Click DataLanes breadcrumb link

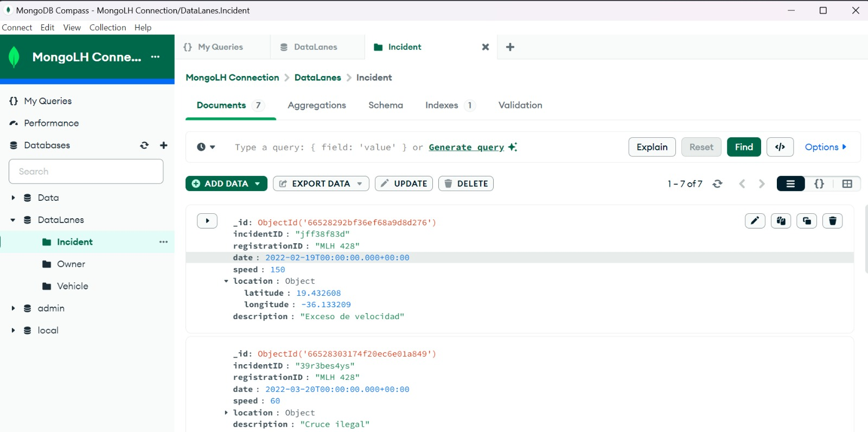click(x=317, y=78)
